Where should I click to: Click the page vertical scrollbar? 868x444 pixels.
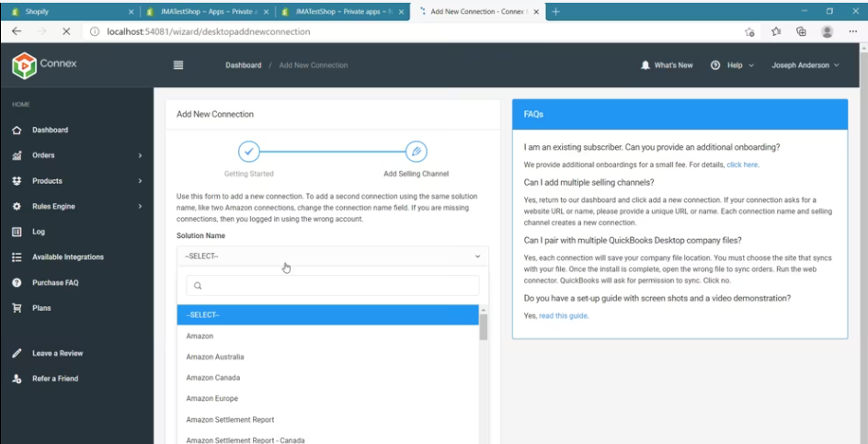pyautogui.click(x=863, y=244)
